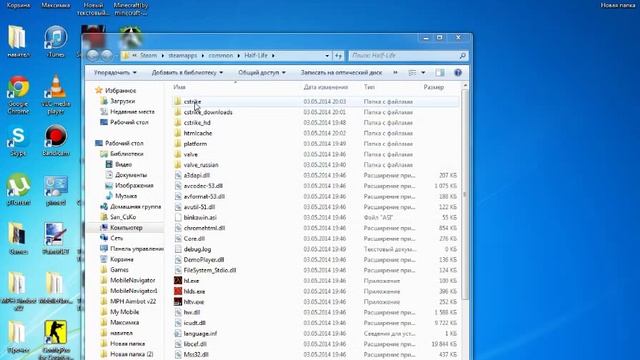640x360 pixels.
Task: Click the Forward navigation arrow
Action: [107, 55]
